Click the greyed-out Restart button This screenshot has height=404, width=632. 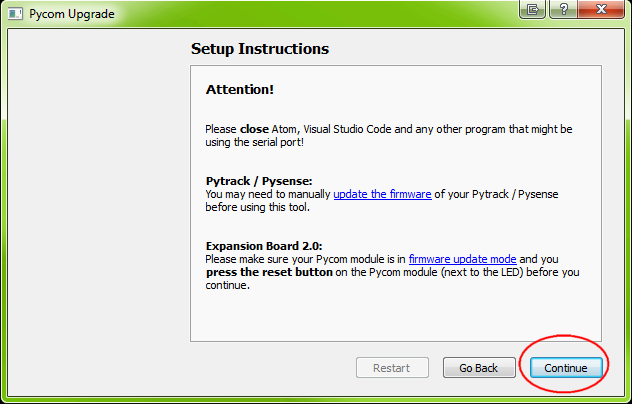[x=392, y=368]
